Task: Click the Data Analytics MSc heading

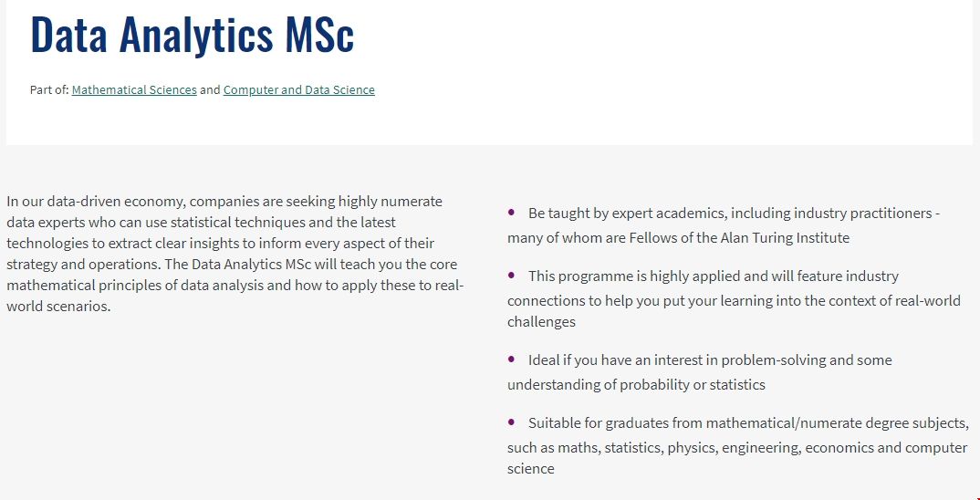Action: click(x=192, y=34)
